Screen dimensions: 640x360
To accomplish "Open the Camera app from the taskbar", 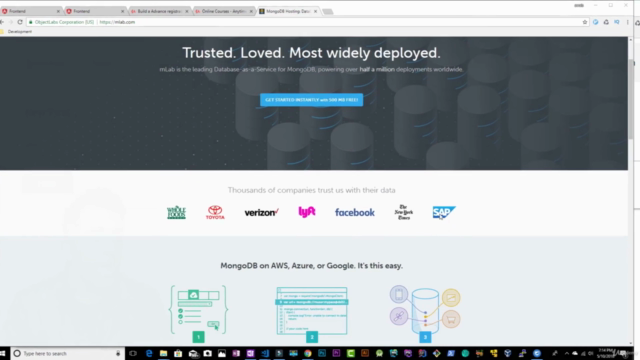I will [207, 353].
